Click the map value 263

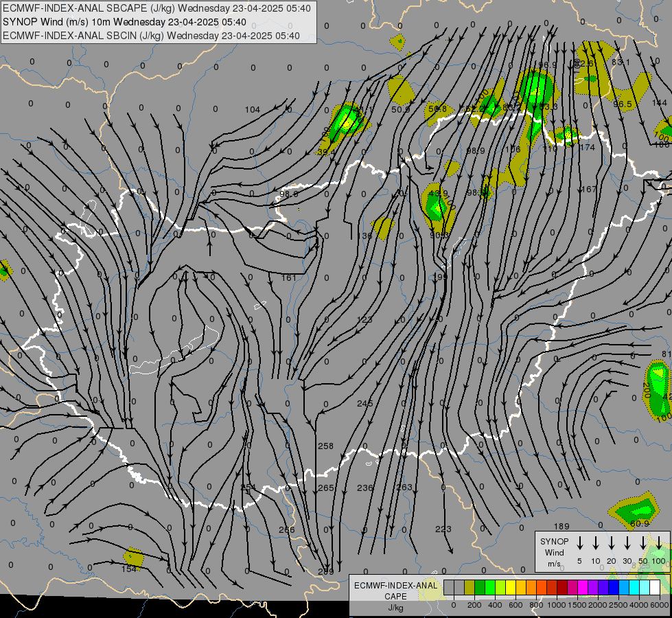404,488
